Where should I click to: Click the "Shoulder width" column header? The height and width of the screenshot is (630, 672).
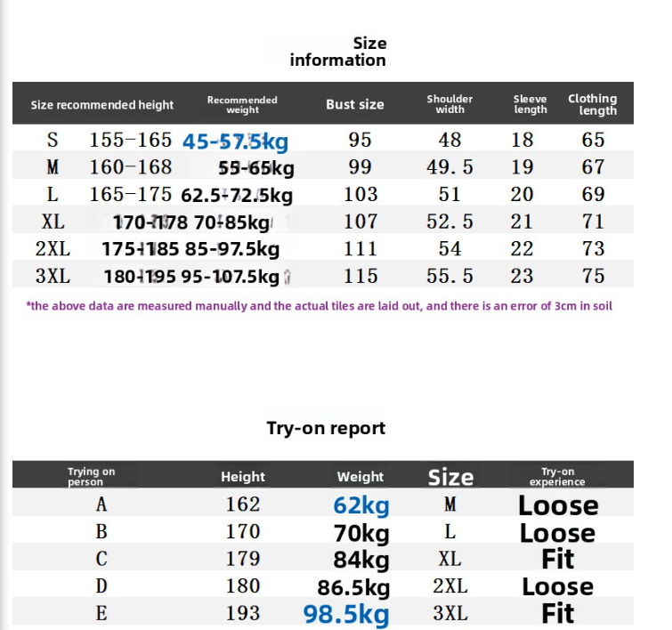tap(449, 104)
